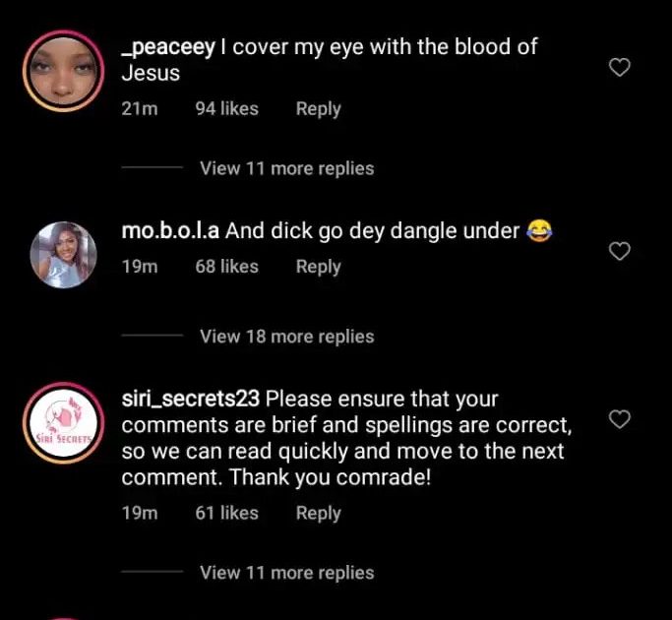672x620 pixels.
Task: Like the _peaceey comment with heart icon
Action: click(619, 68)
